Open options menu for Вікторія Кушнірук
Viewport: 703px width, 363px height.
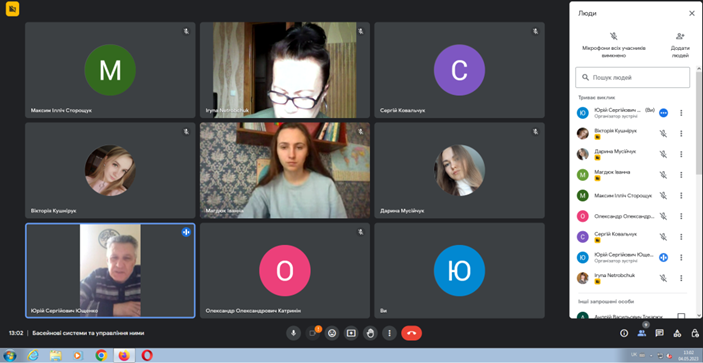pyautogui.click(x=681, y=134)
